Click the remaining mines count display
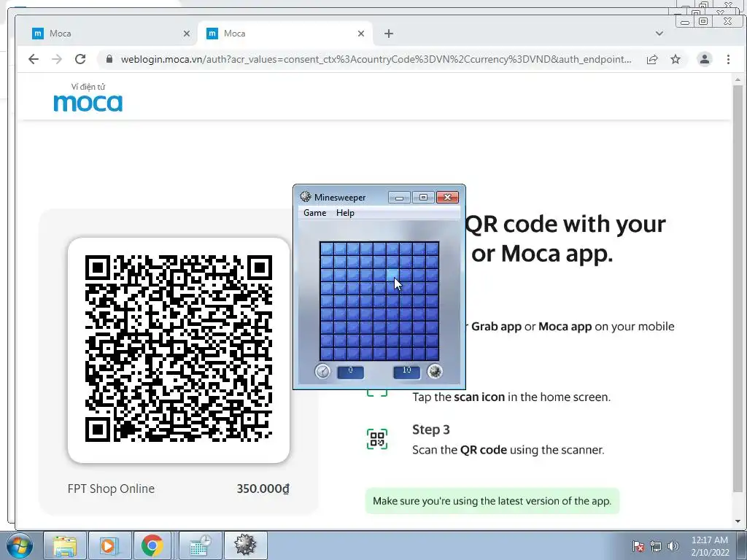Screen dimensions: 747x560 [x=407, y=371]
